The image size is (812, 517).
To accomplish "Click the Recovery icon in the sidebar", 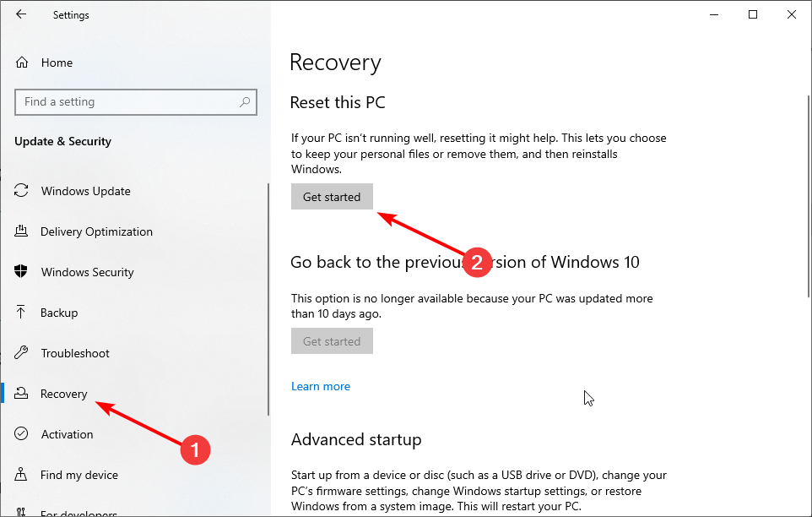I will tap(21, 393).
